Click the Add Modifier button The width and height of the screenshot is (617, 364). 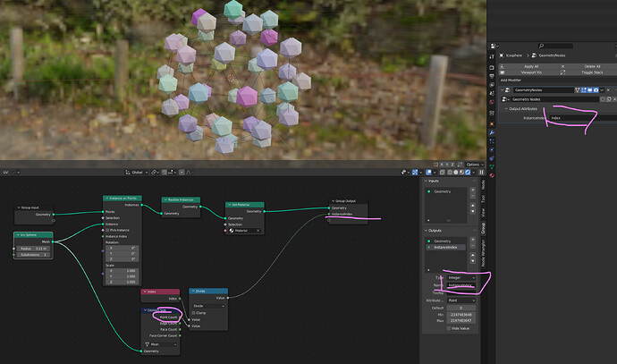tap(511, 80)
